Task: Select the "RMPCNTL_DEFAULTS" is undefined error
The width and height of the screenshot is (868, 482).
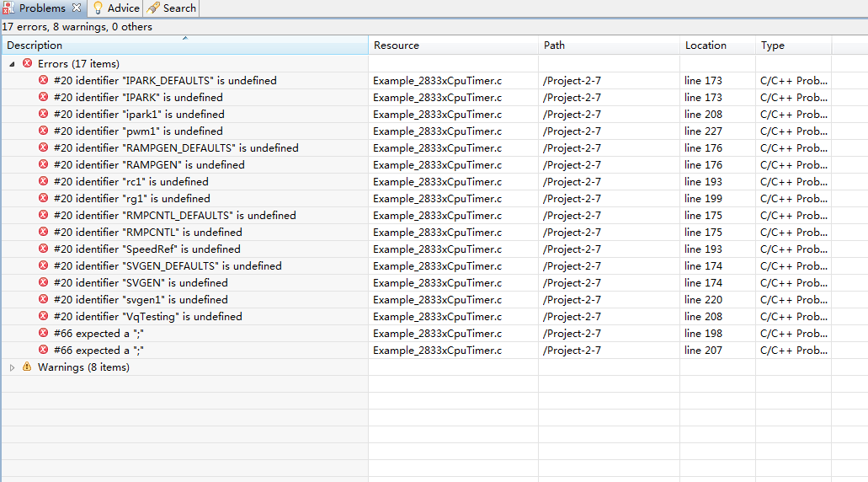Action: (175, 216)
